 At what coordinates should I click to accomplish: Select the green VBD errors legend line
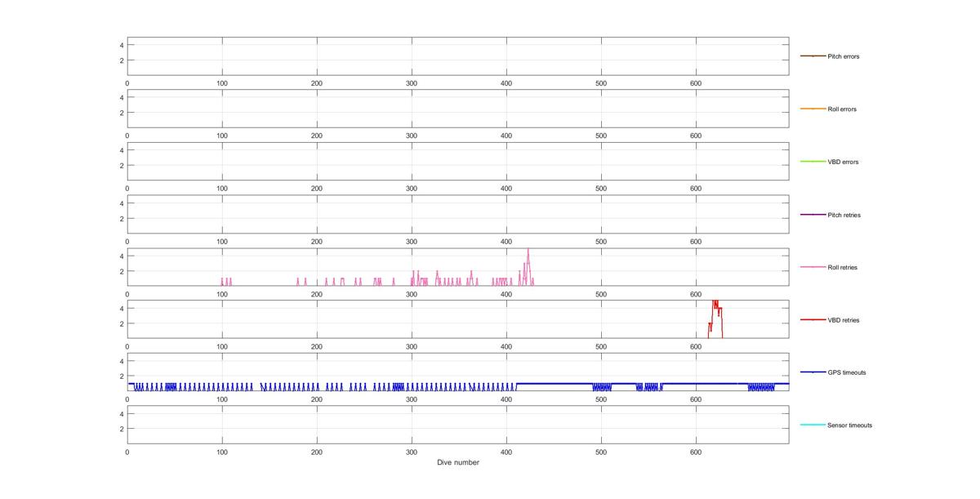point(813,162)
